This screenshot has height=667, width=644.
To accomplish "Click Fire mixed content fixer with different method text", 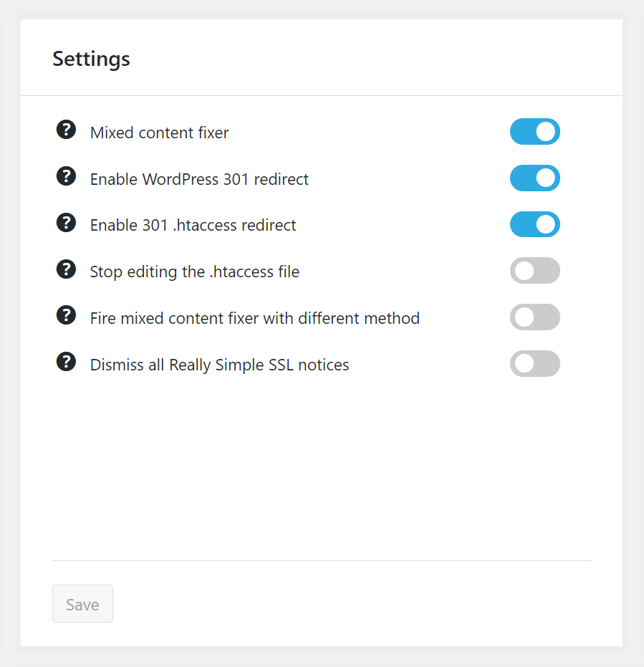I will tap(255, 318).
